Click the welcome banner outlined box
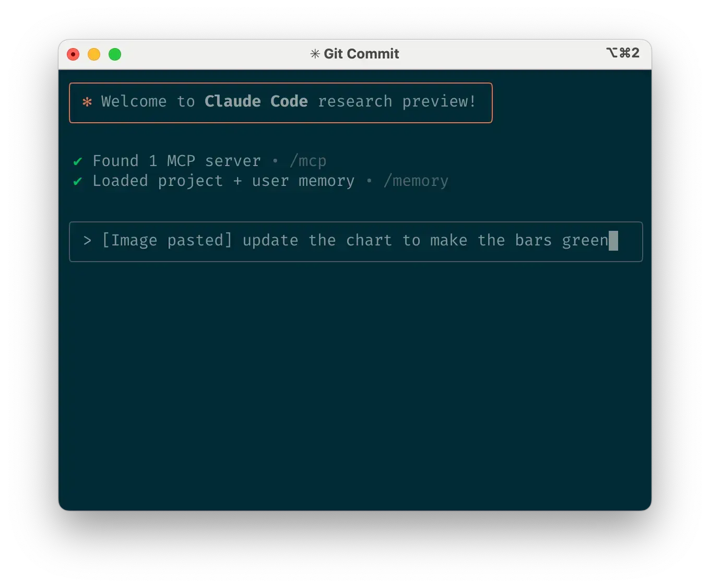The image size is (710, 588). (281, 103)
